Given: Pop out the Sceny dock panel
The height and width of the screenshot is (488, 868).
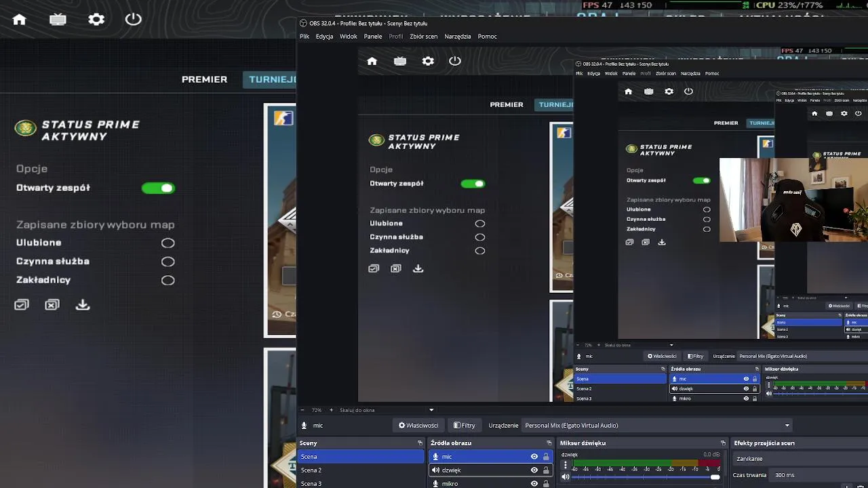Looking at the screenshot, I should 420,443.
